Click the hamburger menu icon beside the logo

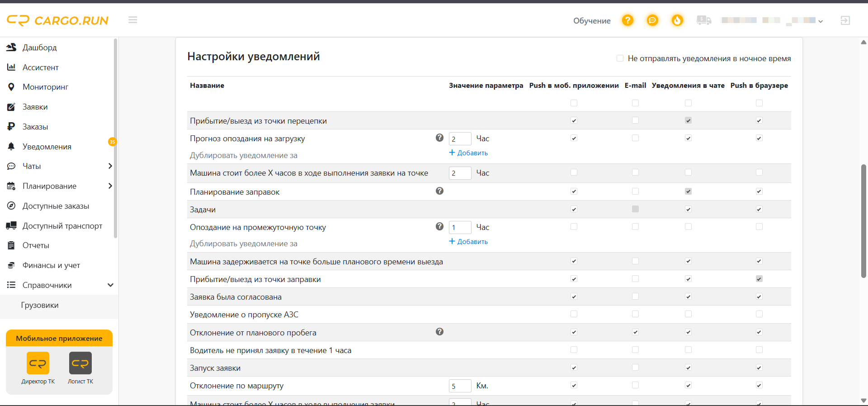tap(132, 20)
